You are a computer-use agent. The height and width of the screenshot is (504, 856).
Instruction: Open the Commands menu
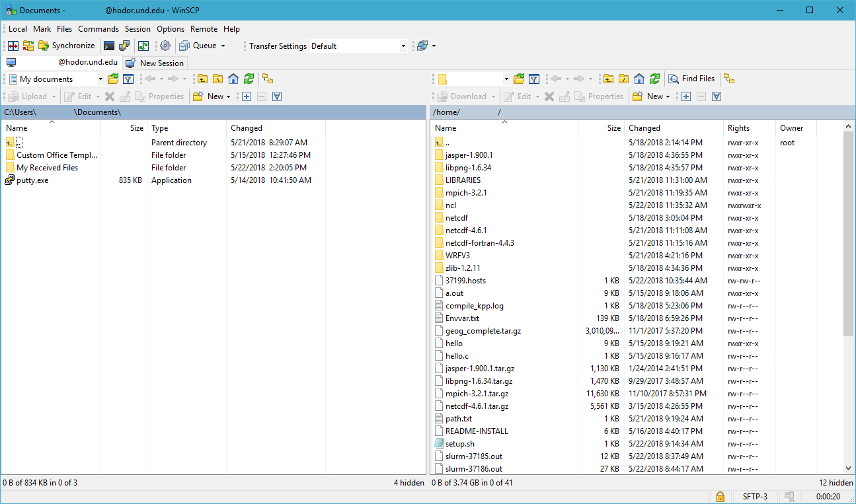[98, 29]
